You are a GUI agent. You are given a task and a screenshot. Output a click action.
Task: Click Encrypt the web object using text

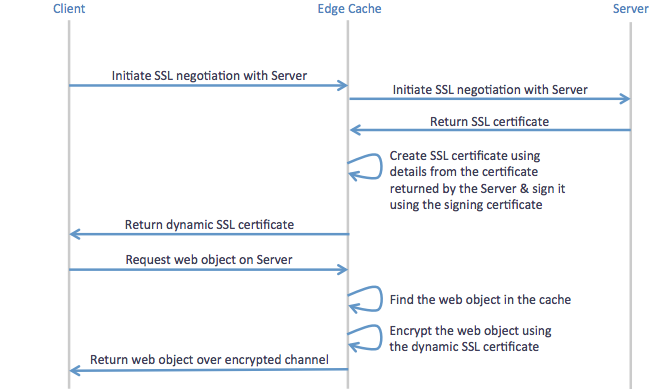coord(470,331)
